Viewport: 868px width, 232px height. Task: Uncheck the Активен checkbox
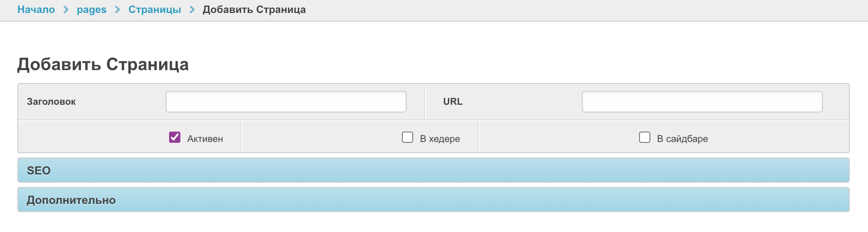pyautogui.click(x=175, y=138)
